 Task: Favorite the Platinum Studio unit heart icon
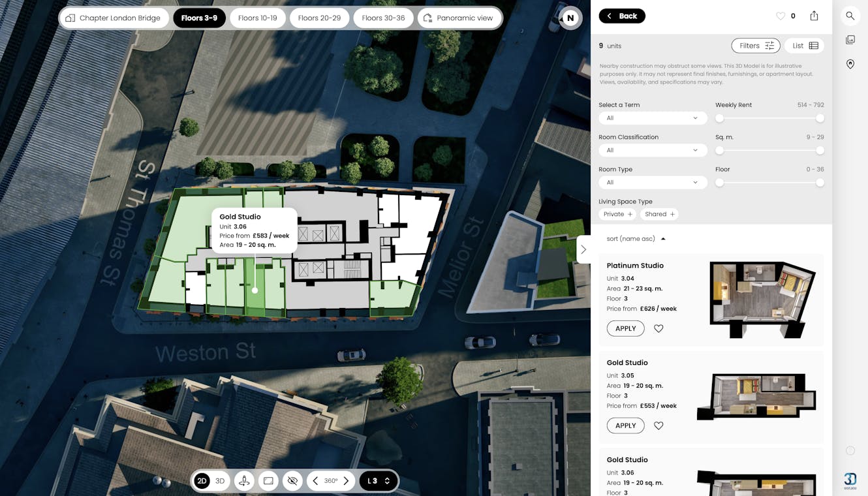point(659,329)
